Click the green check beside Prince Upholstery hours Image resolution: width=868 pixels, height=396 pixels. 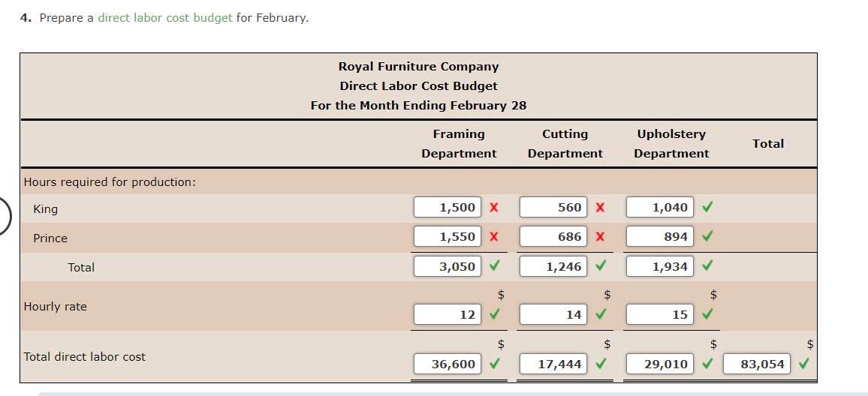(x=707, y=236)
